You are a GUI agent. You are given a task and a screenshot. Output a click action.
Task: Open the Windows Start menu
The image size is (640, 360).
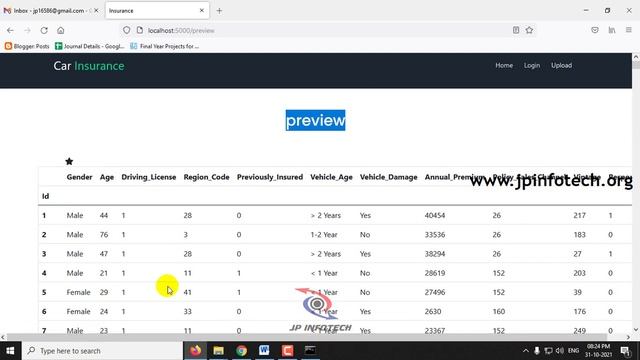(11, 351)
